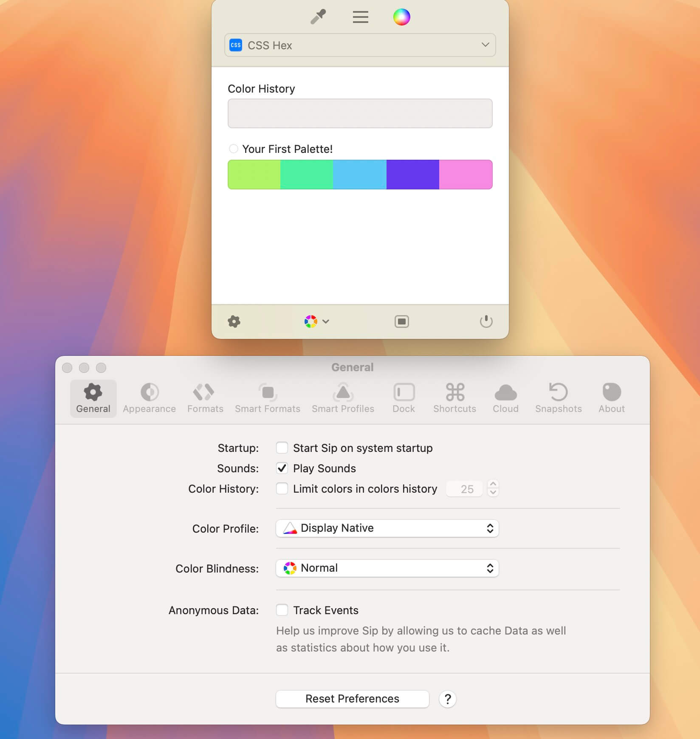Open the Appearance preferences tab
The image size is (700, 739).
pyautogui.click(x=149, y=398)
